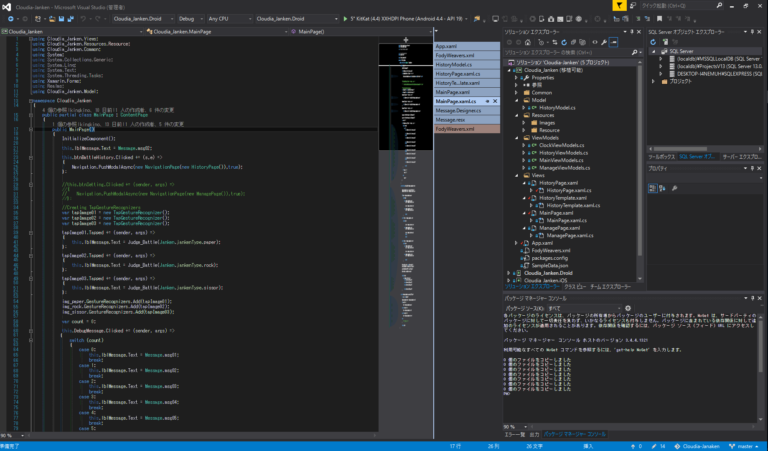Toggle auto-hide pin on Solution Explorer panel
The height and width of the screenshot is (451, 768).
point(631,33)
